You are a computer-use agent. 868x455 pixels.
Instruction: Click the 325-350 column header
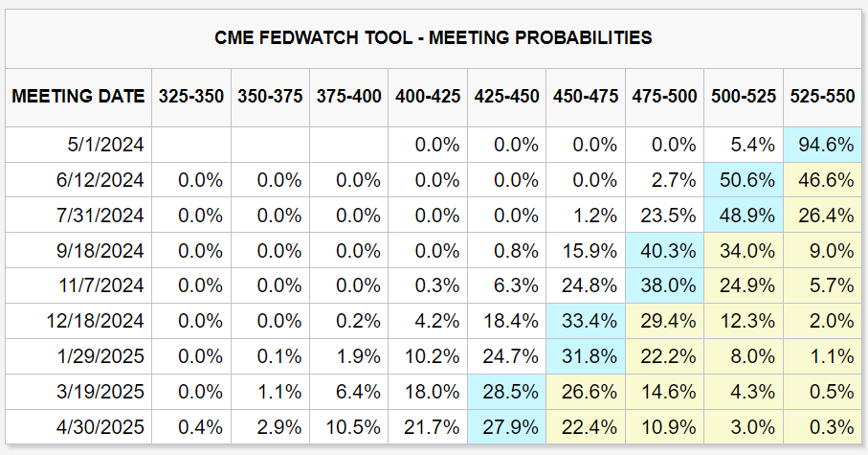190,96
